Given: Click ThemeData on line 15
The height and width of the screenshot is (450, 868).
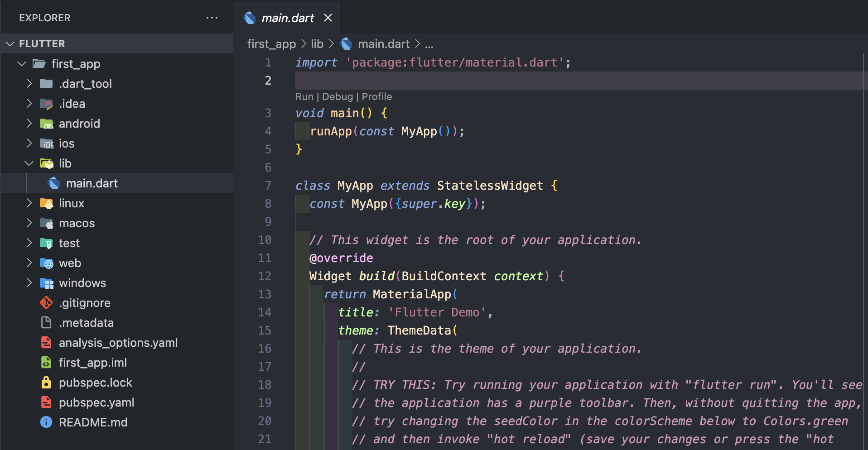Looking at the screenshot, I should 419,330.
